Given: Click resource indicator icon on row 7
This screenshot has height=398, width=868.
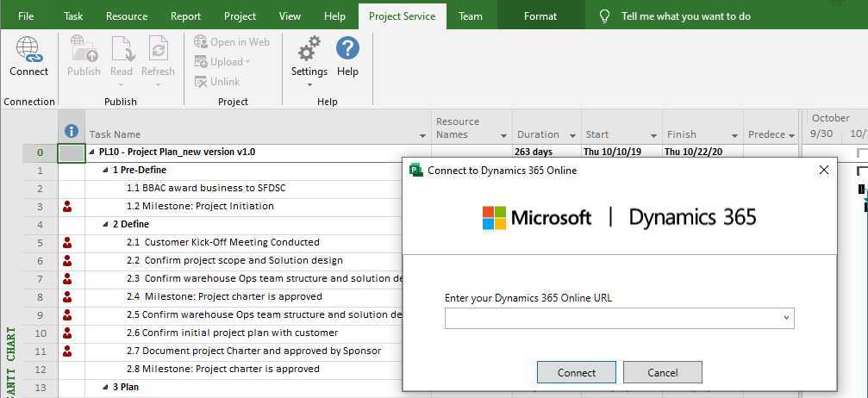Looking at the screenshot, I should click(67, 278).
